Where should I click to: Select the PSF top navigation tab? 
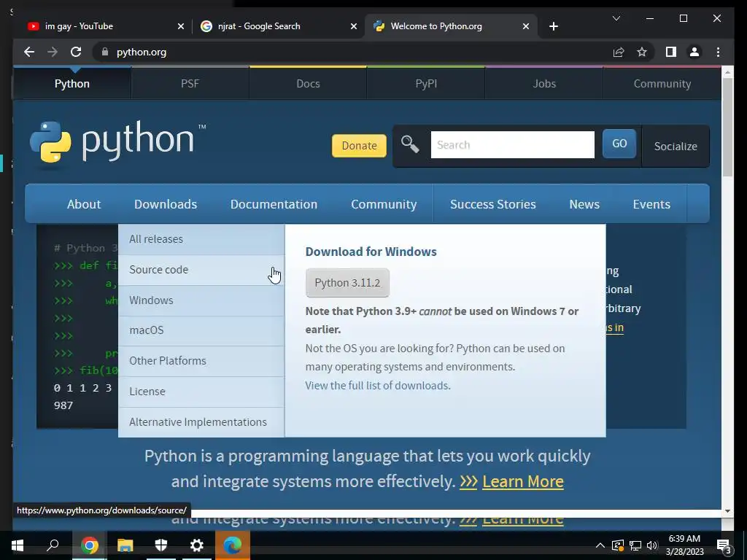point(190,83)
